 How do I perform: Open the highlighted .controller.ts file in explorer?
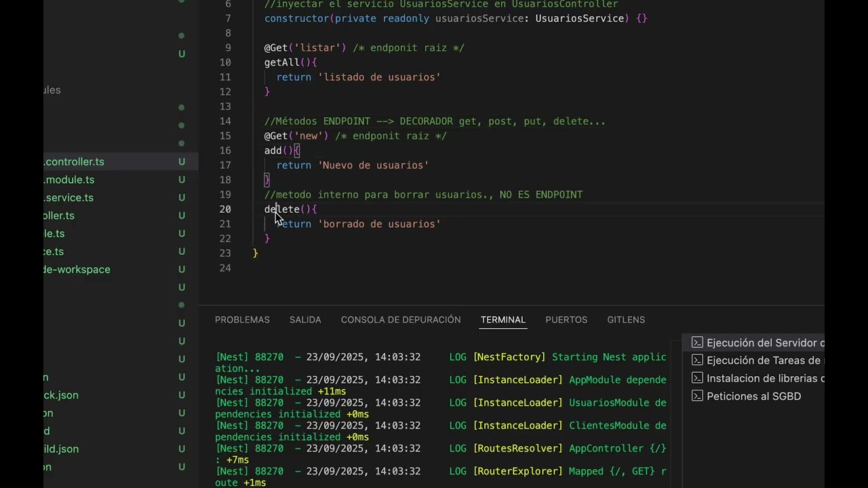pyautogui.click(x=75, y=162)
